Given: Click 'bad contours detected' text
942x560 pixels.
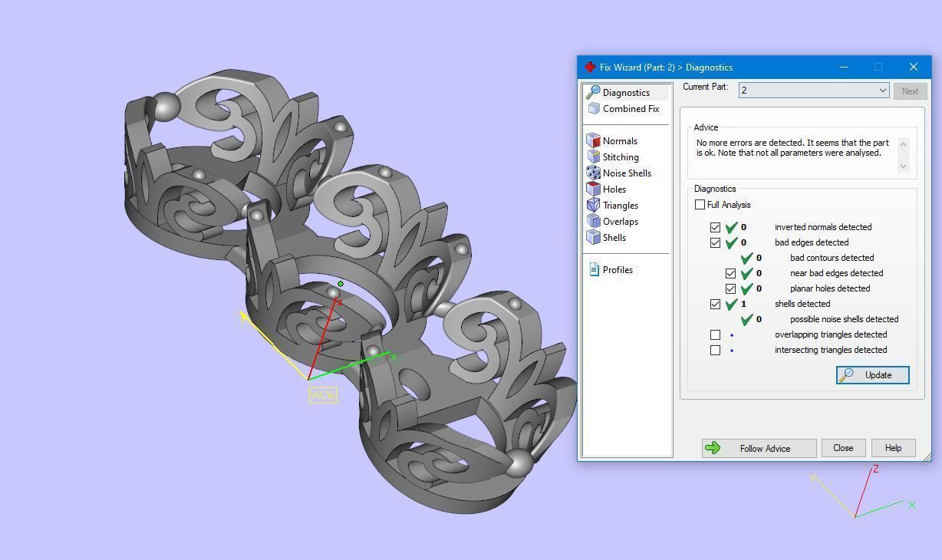Looking at the screenshot, I should pos(832,258).
